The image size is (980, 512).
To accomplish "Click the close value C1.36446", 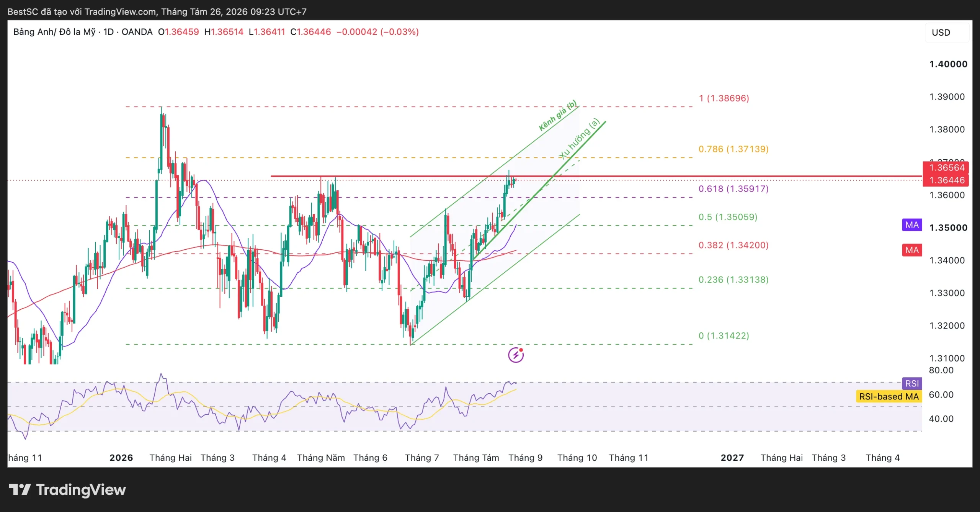I will [310, 32].
